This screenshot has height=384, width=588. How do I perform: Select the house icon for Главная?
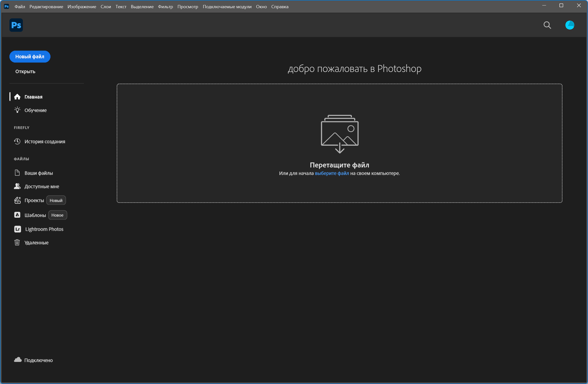tap(17, 97)
